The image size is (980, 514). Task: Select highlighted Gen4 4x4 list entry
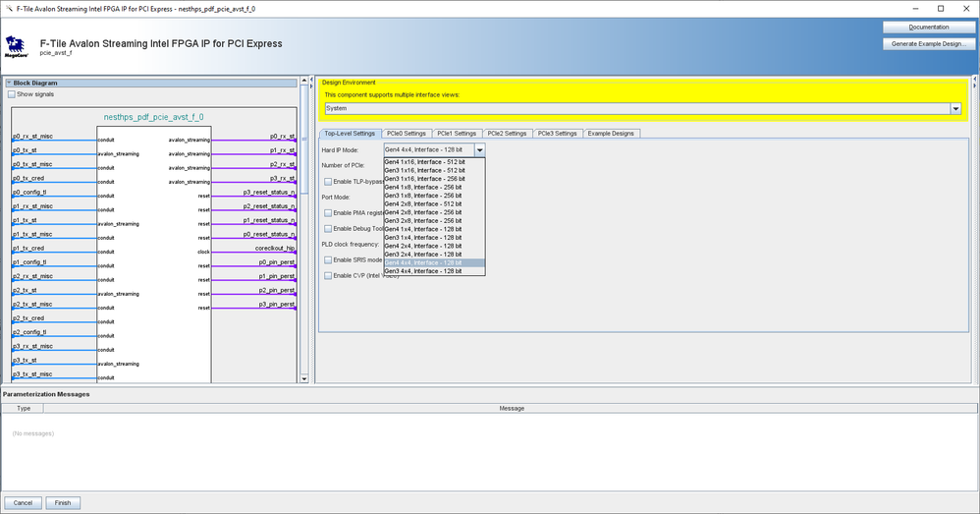434,263
